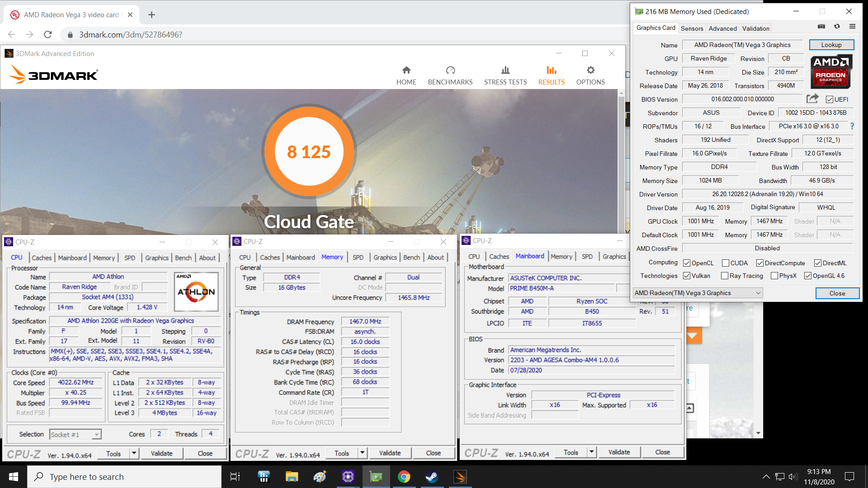Open Caches tab in first CPU-Z window
868x488 pixels.
coord(42,258)
